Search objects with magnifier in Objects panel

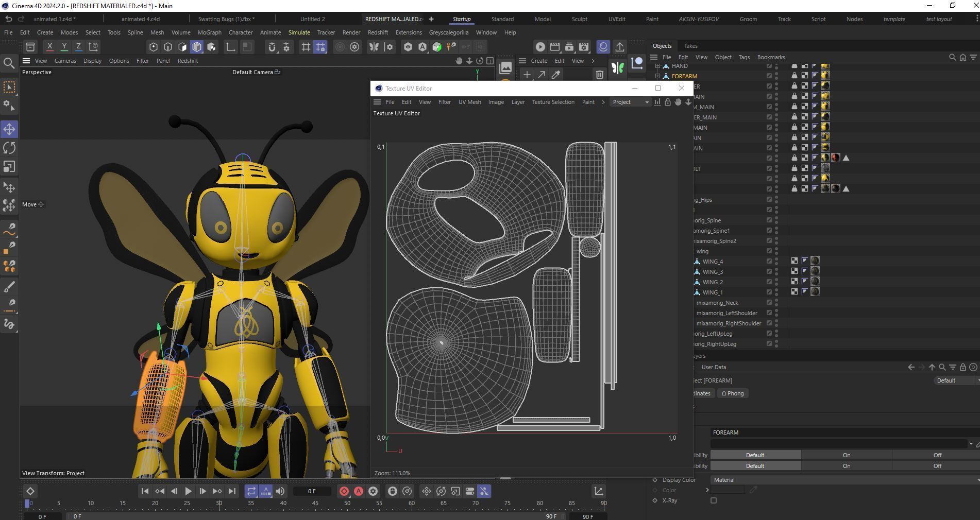[x=952, y=57]
